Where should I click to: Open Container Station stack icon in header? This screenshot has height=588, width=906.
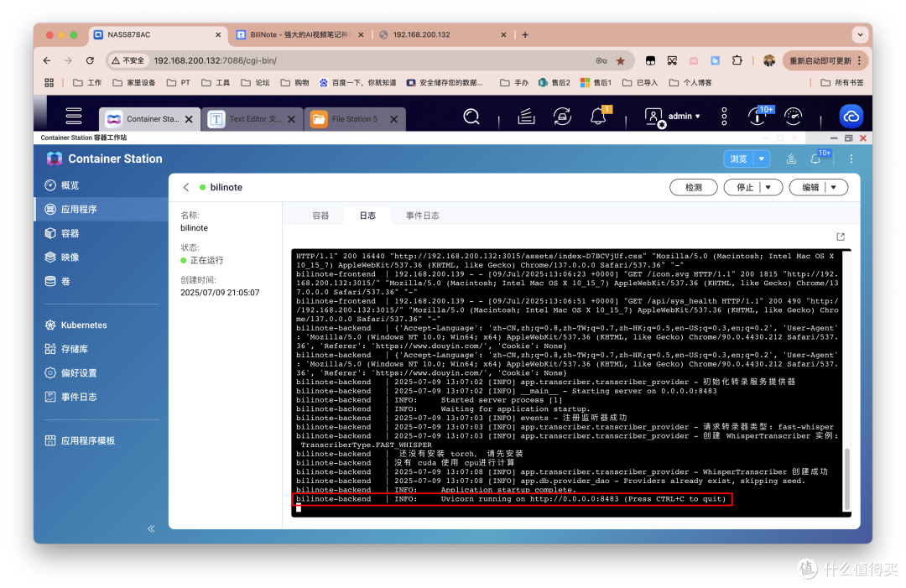(791, 159)
